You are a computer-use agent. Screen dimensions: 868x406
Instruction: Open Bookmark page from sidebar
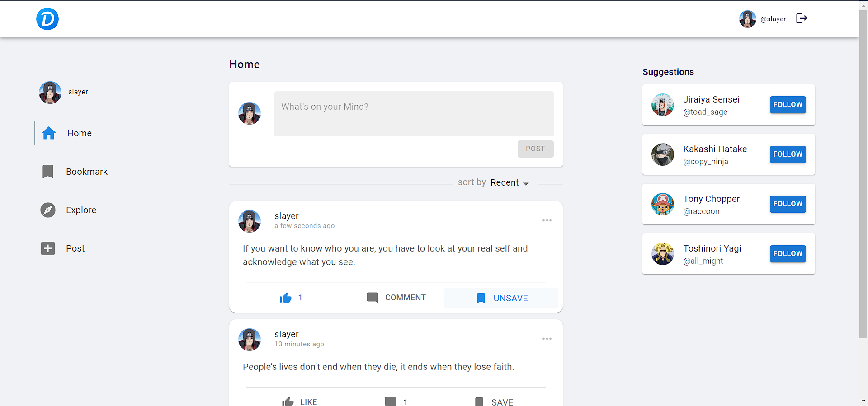[87, 172]
